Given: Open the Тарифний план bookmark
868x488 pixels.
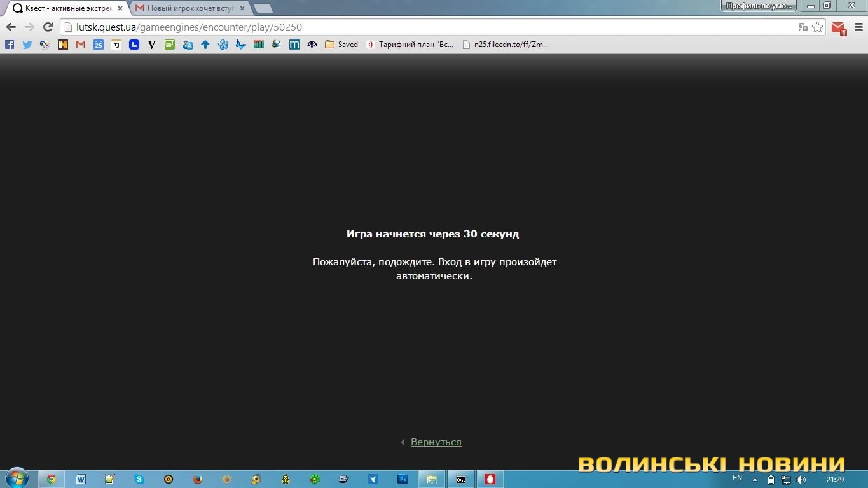Looking at the screenshot, I should (410, 45).
